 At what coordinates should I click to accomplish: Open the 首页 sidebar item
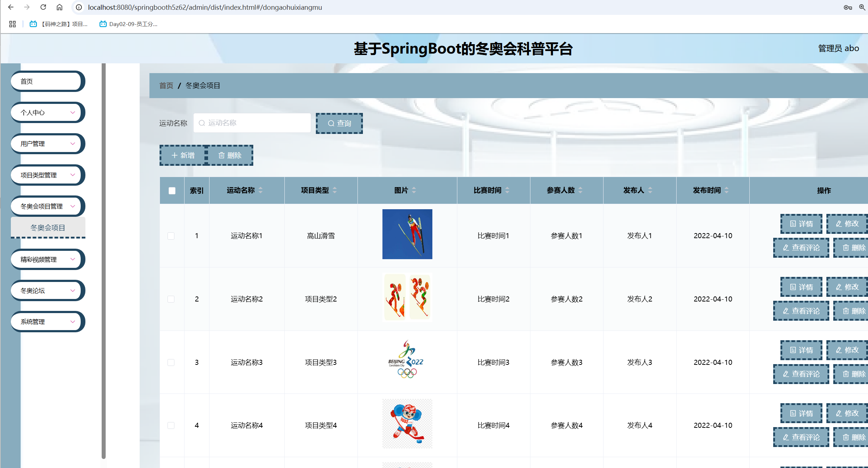(x=47, y=81)
